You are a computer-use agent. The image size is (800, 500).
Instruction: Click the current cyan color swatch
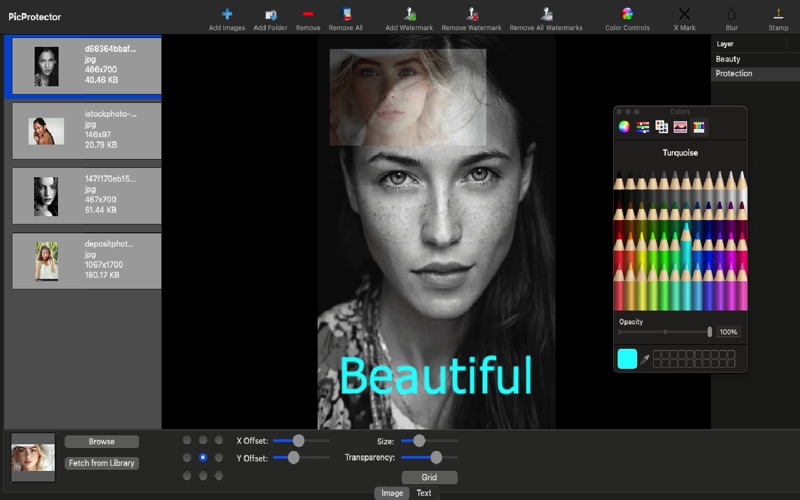click(627, 359)
